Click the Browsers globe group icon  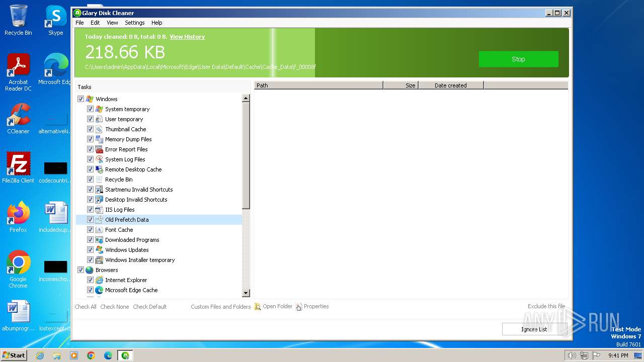(x=90, y=270)
